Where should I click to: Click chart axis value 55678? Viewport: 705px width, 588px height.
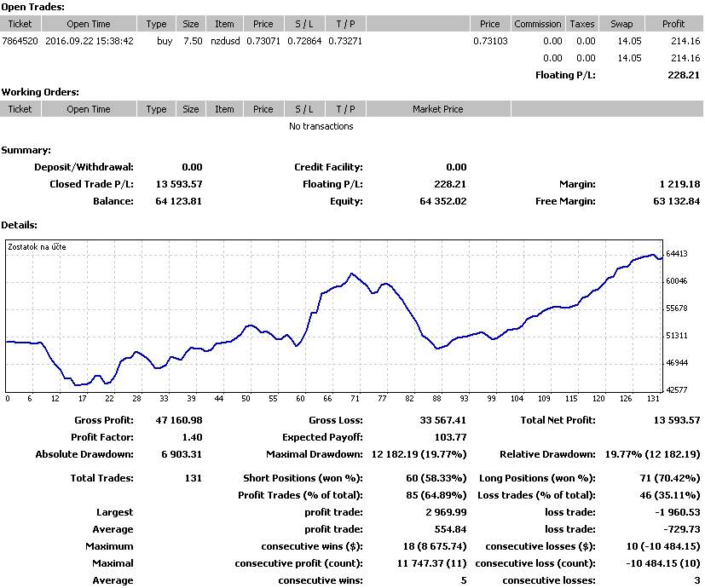[677, 308]
